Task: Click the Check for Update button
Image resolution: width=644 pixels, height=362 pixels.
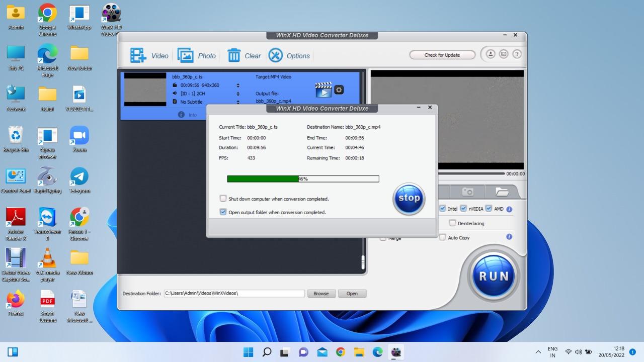Action: point(442,55)
